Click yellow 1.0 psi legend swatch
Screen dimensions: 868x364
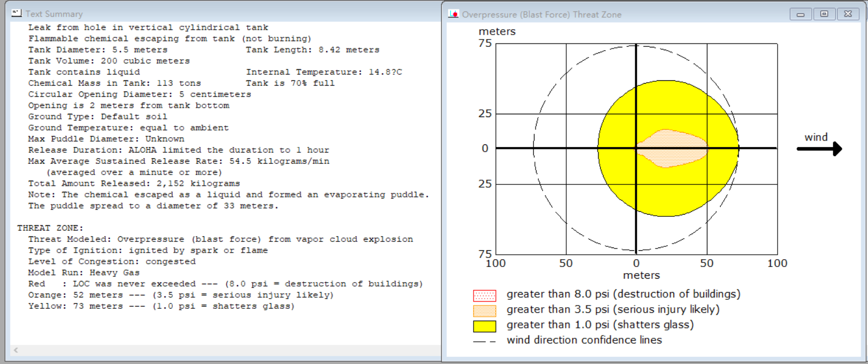point(484,326)
